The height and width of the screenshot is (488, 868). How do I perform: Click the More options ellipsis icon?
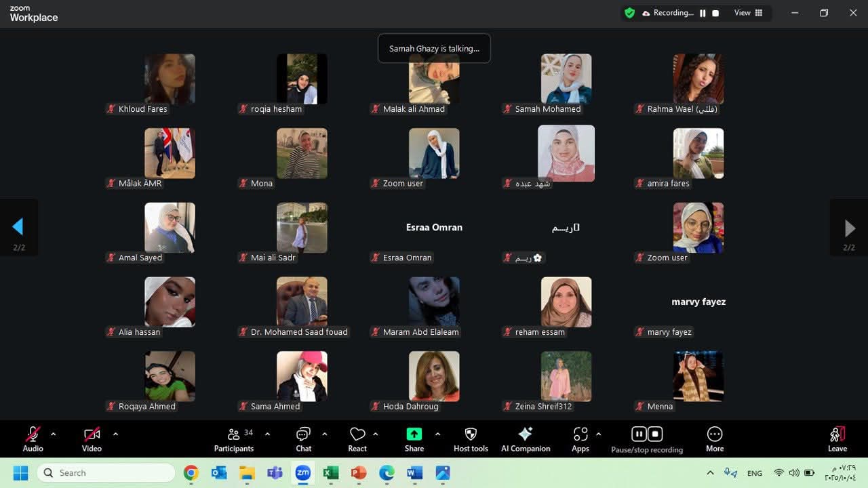714,434
